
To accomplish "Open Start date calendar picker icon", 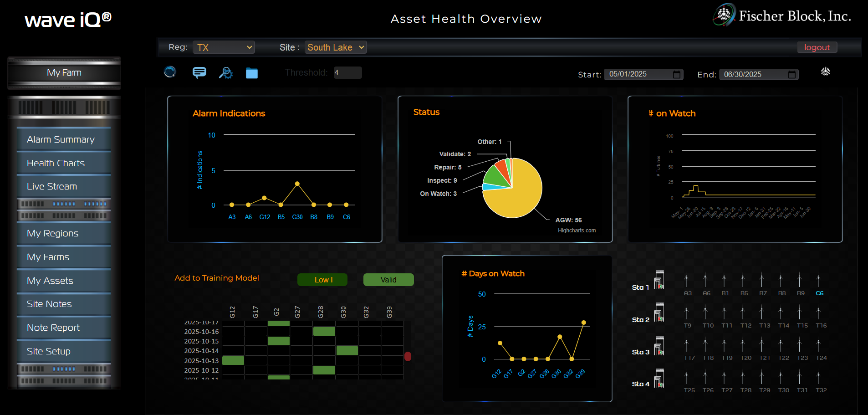I will coord(677,74).
